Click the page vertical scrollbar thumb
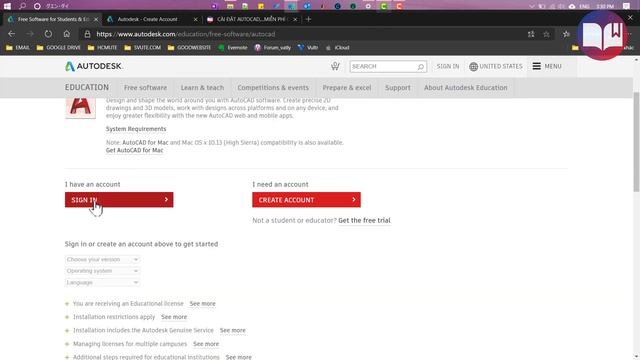 coord(636,142)
